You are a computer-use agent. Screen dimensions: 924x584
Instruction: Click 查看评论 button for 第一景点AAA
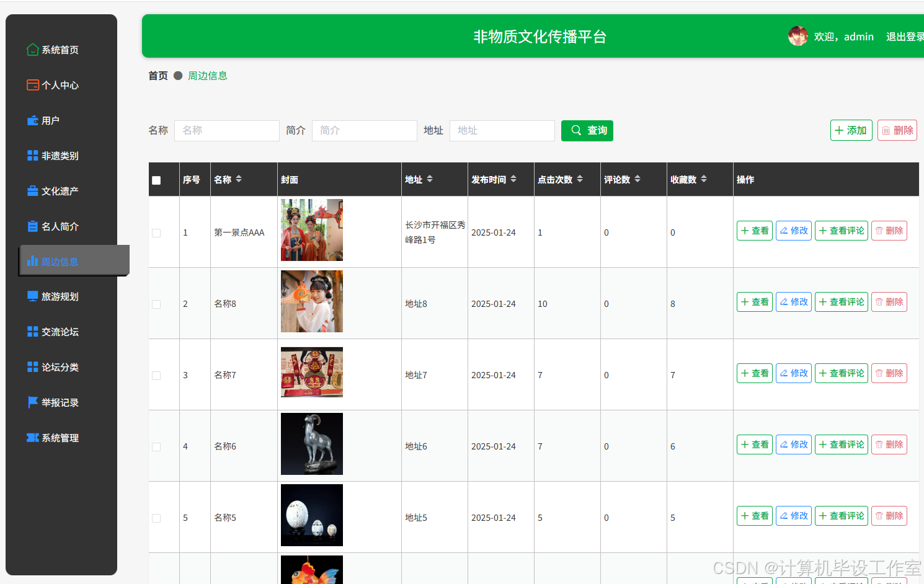[842, 231]
